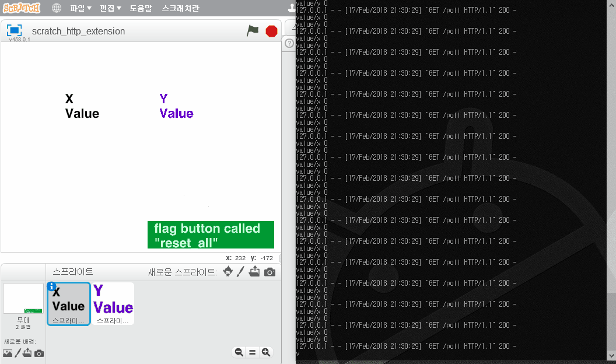Zoom in the scripts area
Screen dimensions: 616x364
[x=266, y=352]
